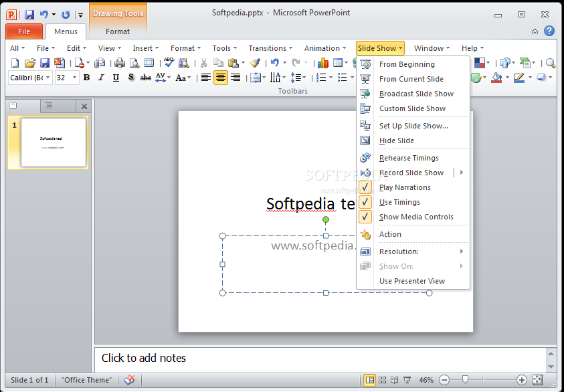The height and width of the screenshot is (392, 564).
Task: Toggle Play Narrations checkbox
Action: (365, 187)
